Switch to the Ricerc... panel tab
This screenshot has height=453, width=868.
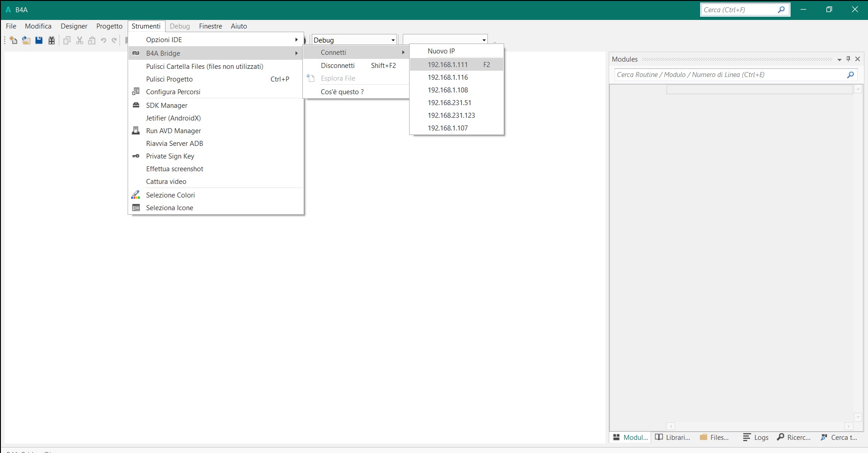[794, 438]
